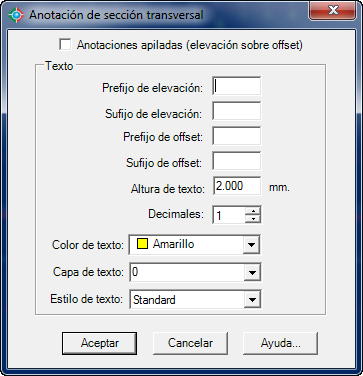Click the application icon in title bar

(16, 15)
